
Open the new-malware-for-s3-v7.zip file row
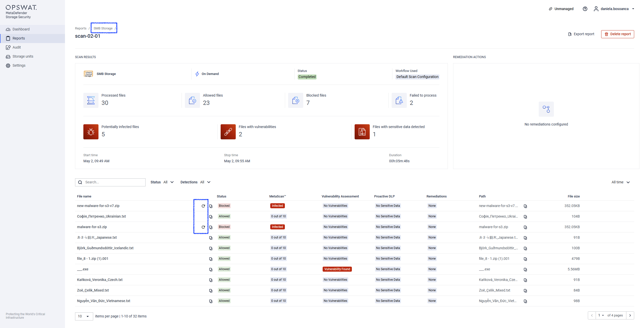tap(354, 206)
